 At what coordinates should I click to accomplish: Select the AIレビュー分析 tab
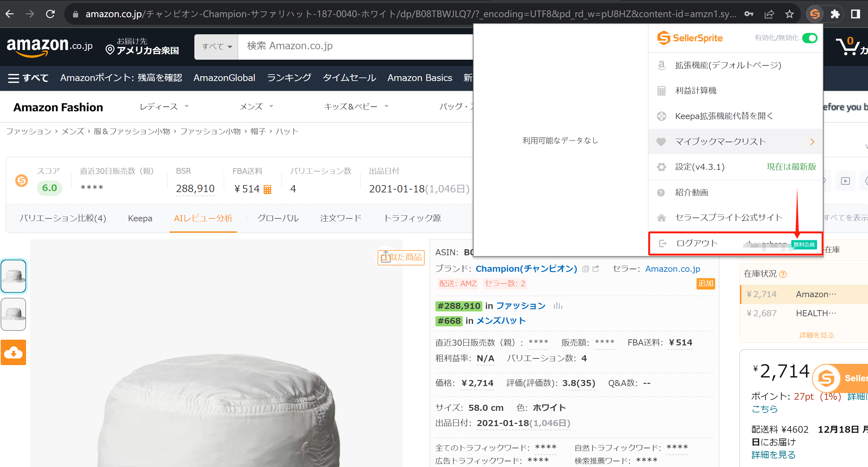tap(203, 218)
